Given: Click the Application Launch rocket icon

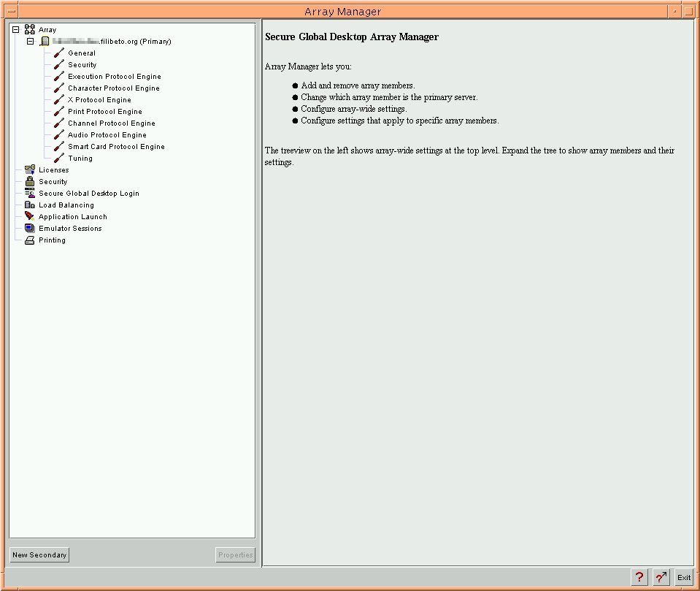Looking at the screenshot, I should [x=29, y=217].
